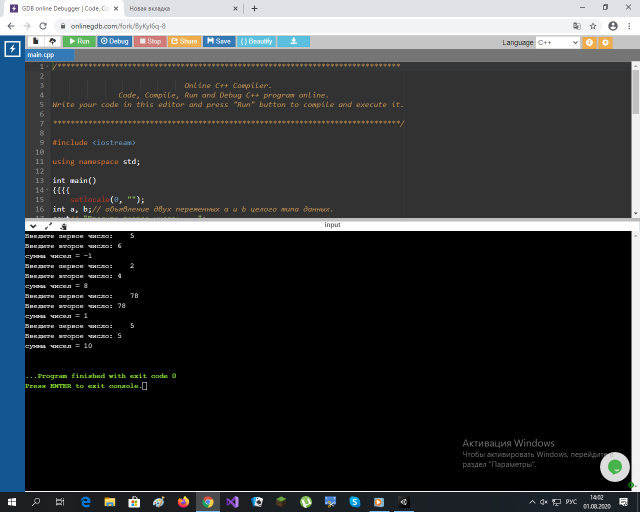This screenshot has width=640, height=512.
Task: Run the program with the green Run button
Action: (79, 41)
